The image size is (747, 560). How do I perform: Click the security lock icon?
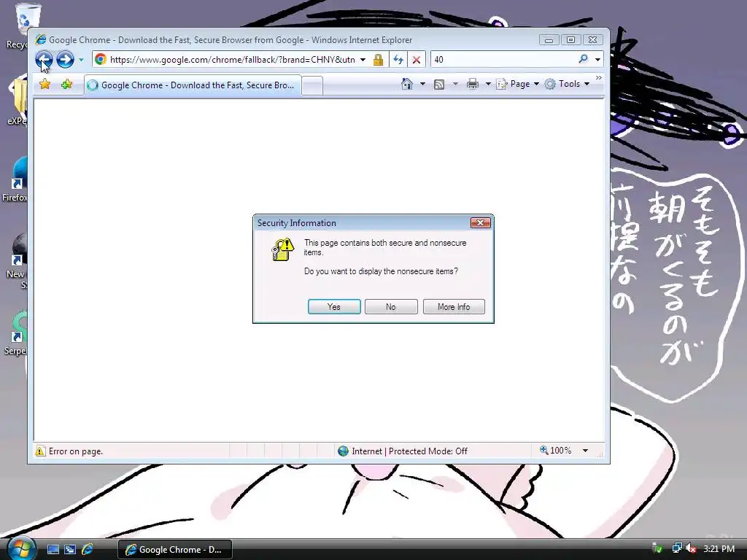tap(379, 60)
